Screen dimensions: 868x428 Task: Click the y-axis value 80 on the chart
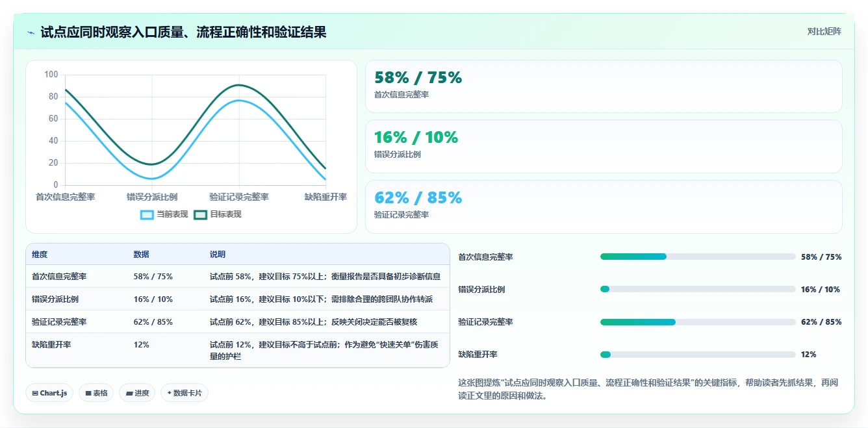(x=53, y=97)
